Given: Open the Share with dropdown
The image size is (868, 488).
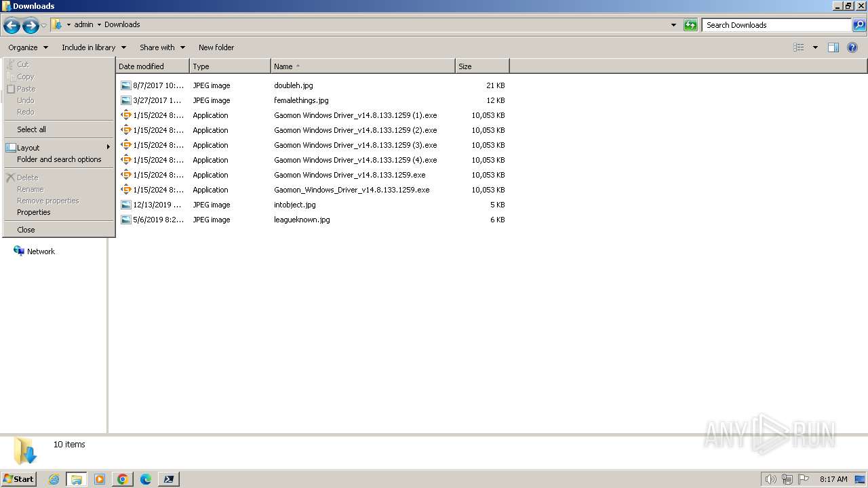Looking at the screenshot, I should click(162, 47).
